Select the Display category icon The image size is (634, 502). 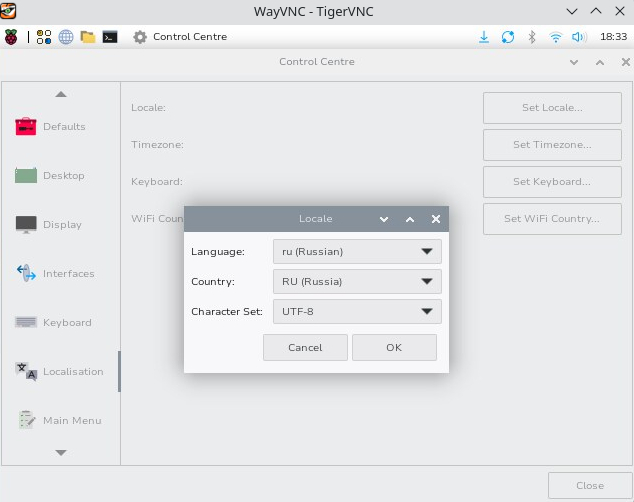[26, 224]
